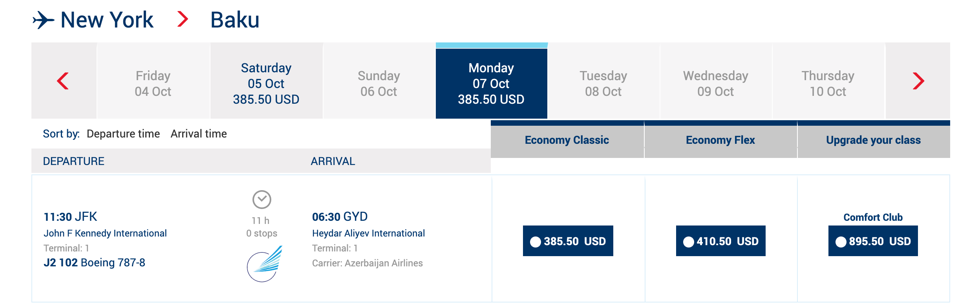Sort flights by Departure time
This screenshot has width=980, height=308.
coord(123,134)
